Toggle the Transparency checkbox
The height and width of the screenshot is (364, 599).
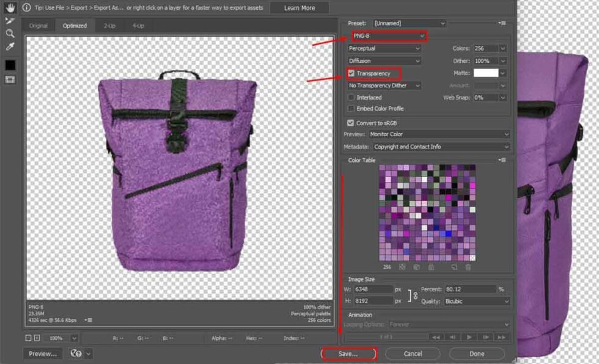coord(351,73)
